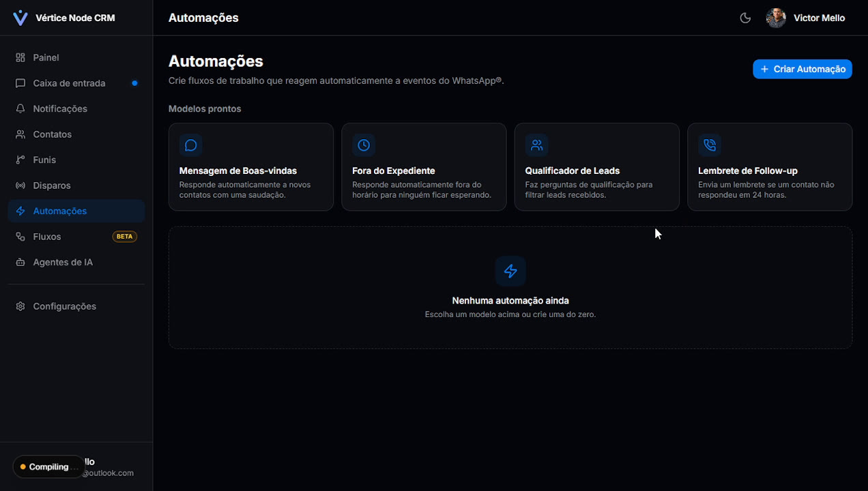The image size is (868, 491).
Task: Click the Notificações bell icon
Action: tap(20, 108)
